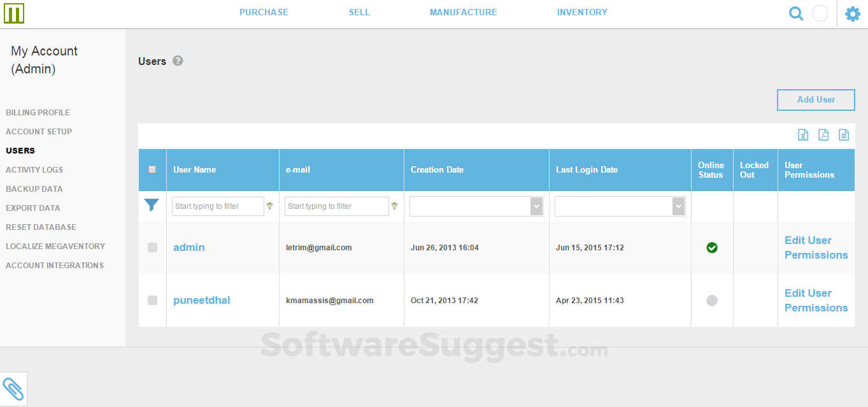Open BACKUP DATA in sidebar
The image size is (868, 407).
pos(34,189)
